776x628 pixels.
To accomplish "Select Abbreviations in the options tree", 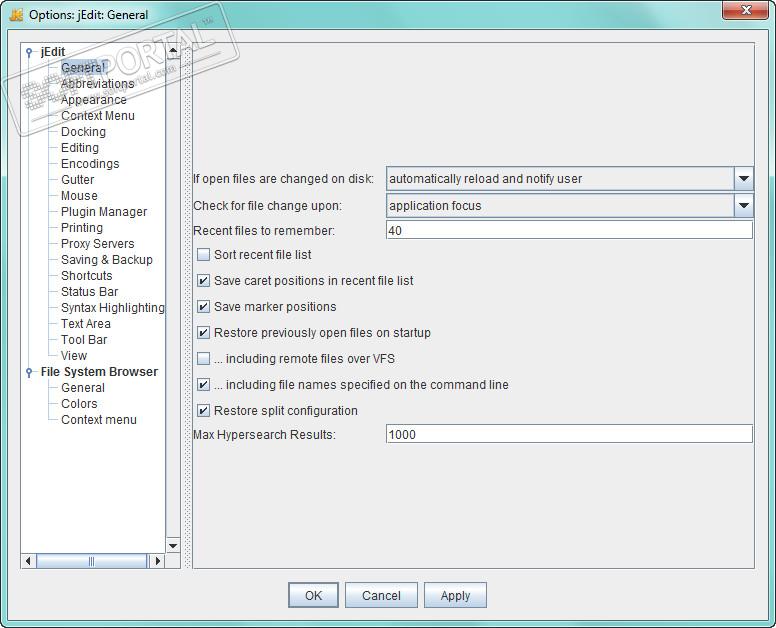I will point(97,84).
